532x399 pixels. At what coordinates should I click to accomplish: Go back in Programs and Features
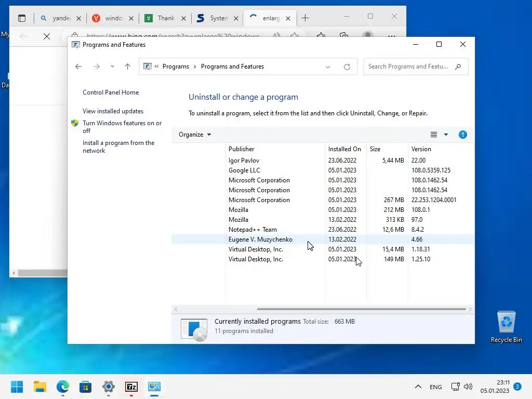[78, 66]
